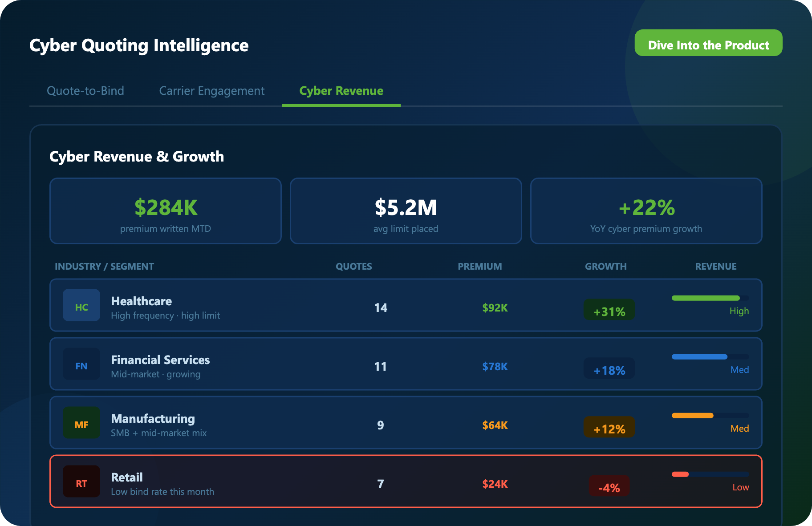This screenshot has height=526, width=812.
Task: Click Financial Services' blue revenue bar
Action: coord(699,357)
